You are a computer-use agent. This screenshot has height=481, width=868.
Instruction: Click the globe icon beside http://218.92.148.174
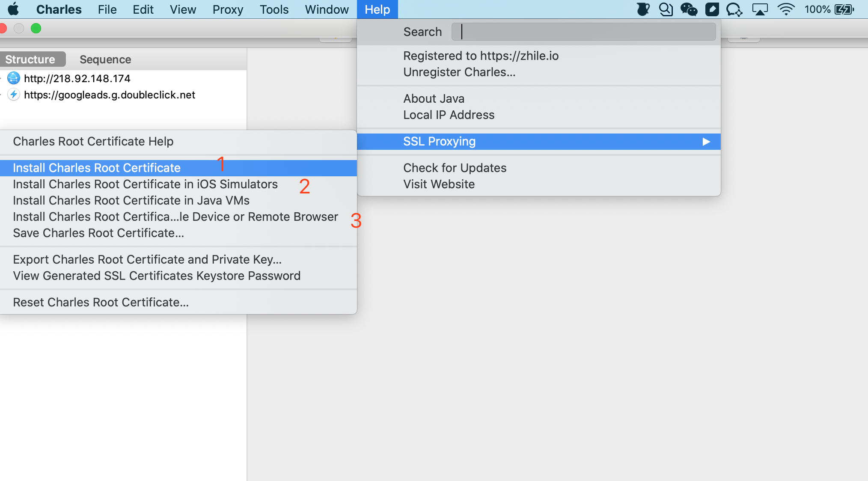[14, 78]
